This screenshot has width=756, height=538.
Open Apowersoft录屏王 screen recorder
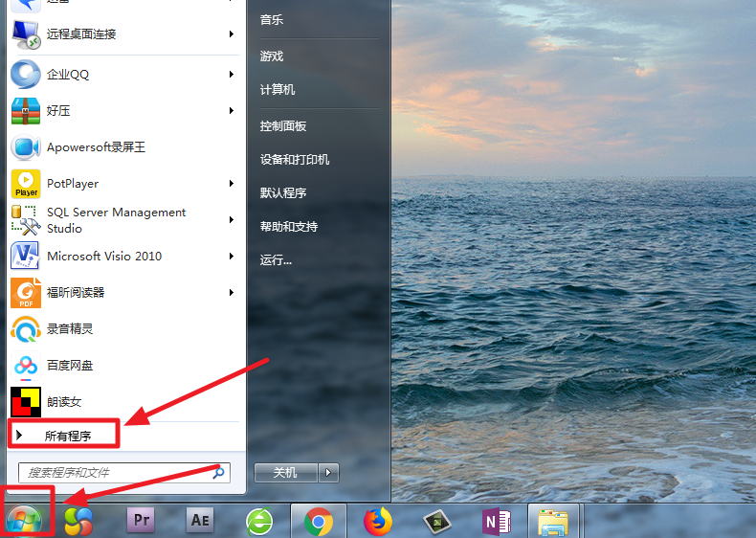(96, 147)
